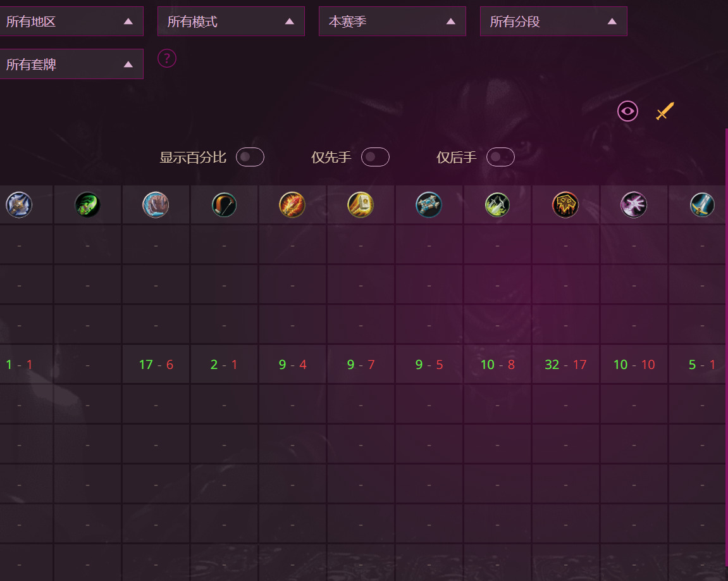Image resolution: width=728 pixels, height=581 pixels.
Task: Enable the 显示百分比 switch
Action: 250,157
